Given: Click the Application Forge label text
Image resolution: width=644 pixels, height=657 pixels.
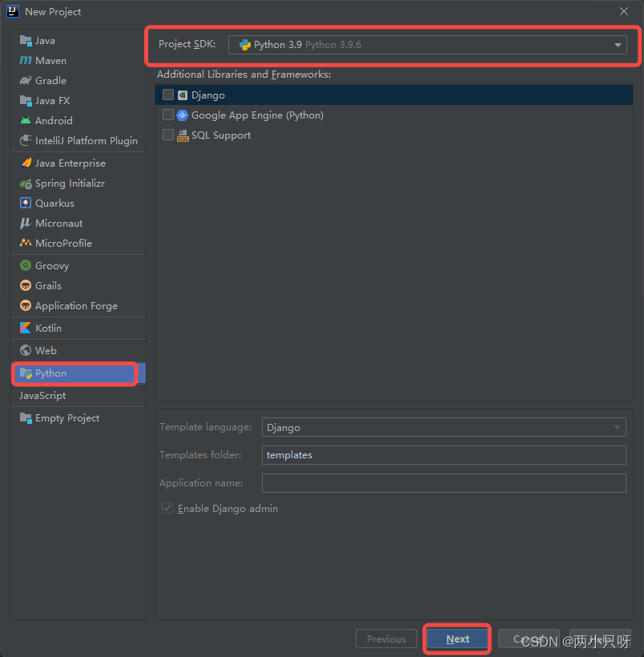Looking at the screenshot, I should tap(76, 306).
